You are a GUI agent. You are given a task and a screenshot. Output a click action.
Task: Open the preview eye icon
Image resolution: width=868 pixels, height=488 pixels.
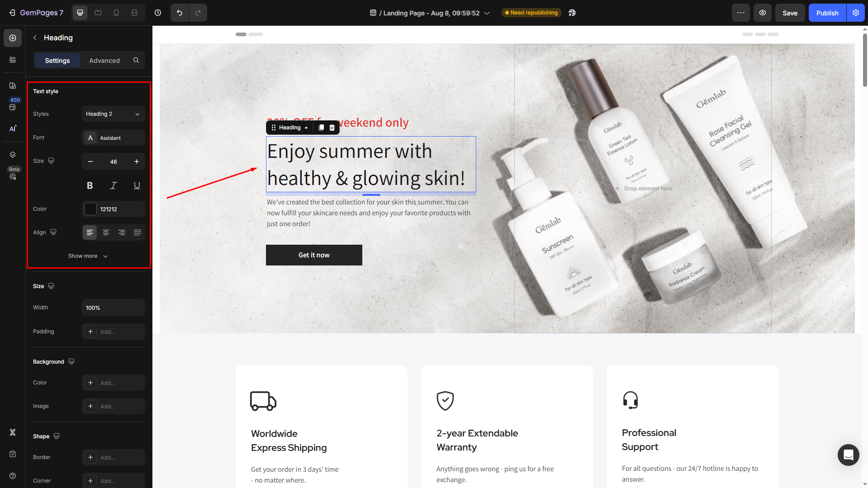point(763,13)
